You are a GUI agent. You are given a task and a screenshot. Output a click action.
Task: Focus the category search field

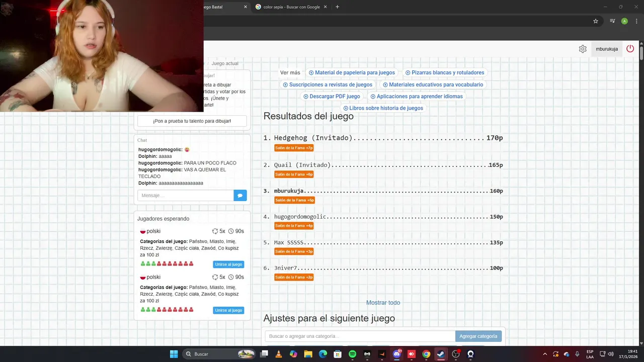(360, 336)
